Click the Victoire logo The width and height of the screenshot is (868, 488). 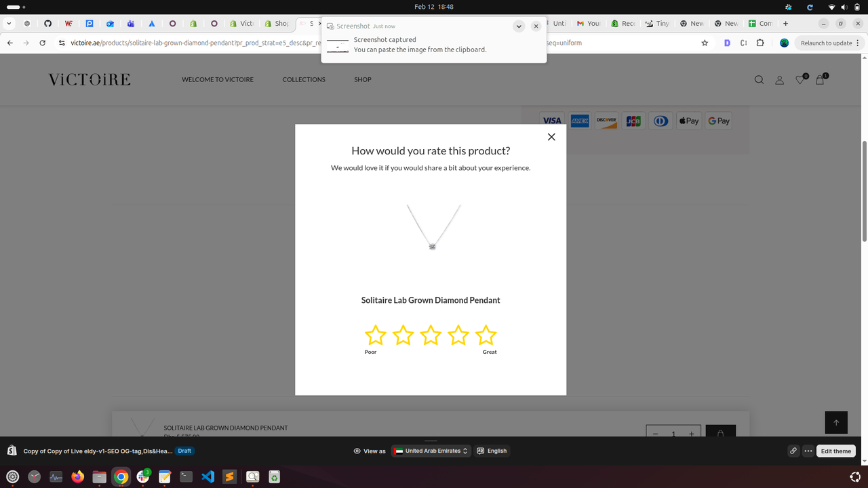point(90,79)
